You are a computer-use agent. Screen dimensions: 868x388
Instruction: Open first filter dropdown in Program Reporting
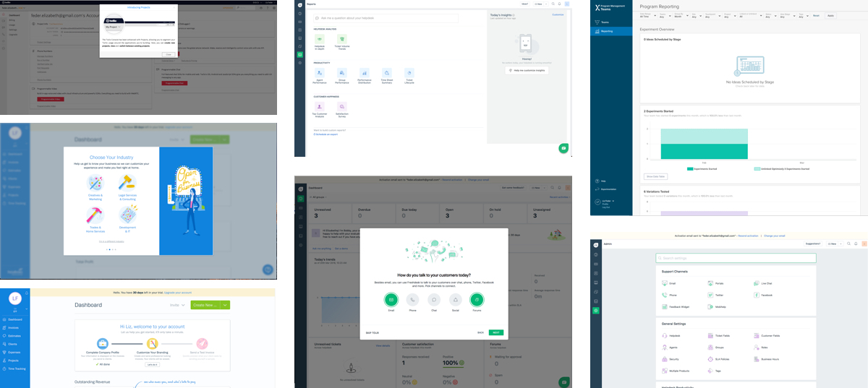(648, 14)
